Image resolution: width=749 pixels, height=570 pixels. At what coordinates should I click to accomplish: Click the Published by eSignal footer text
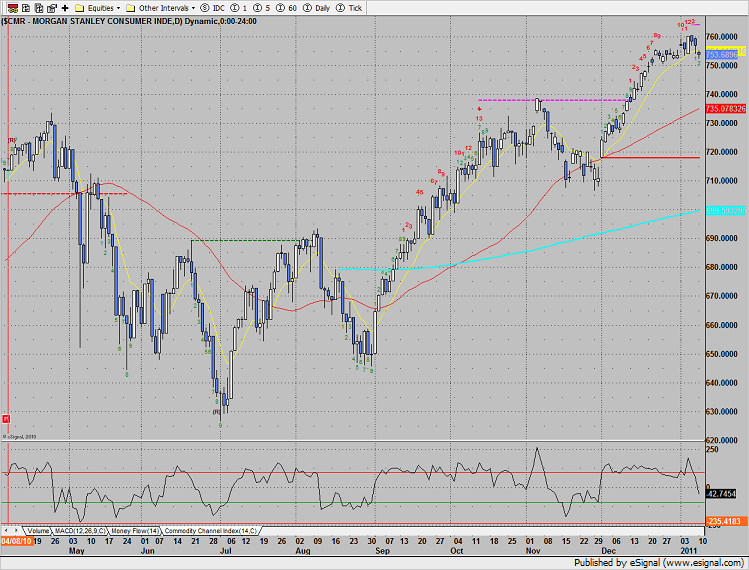pyautogui.click(x=658, y=563)
